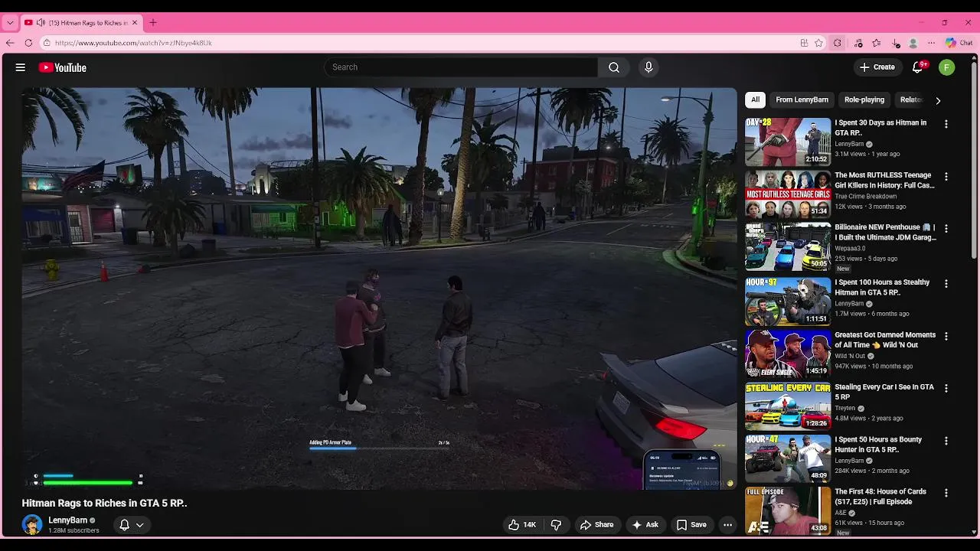Viewport: 980px width, 551px height.
Task: Open browser settings and more menu
Action: [x=932, y=43]
